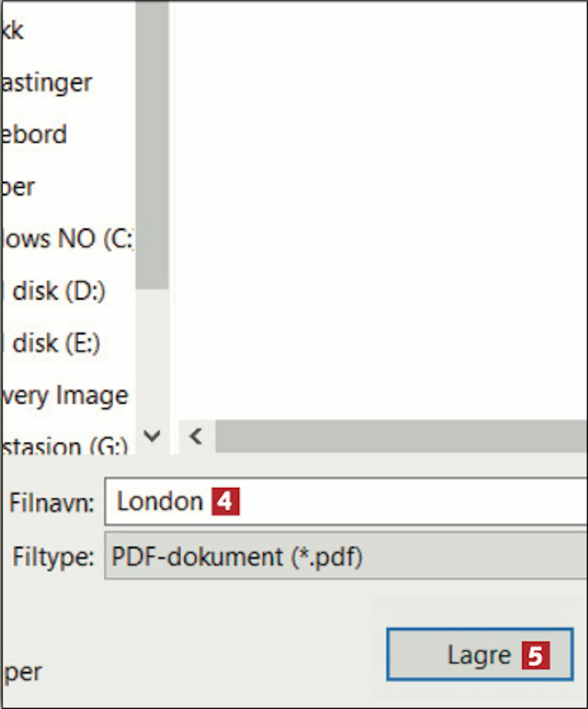Select the folder entry ending in "kk"
The width and height of the screenshot is (588, 709).
tap(13, 30)
